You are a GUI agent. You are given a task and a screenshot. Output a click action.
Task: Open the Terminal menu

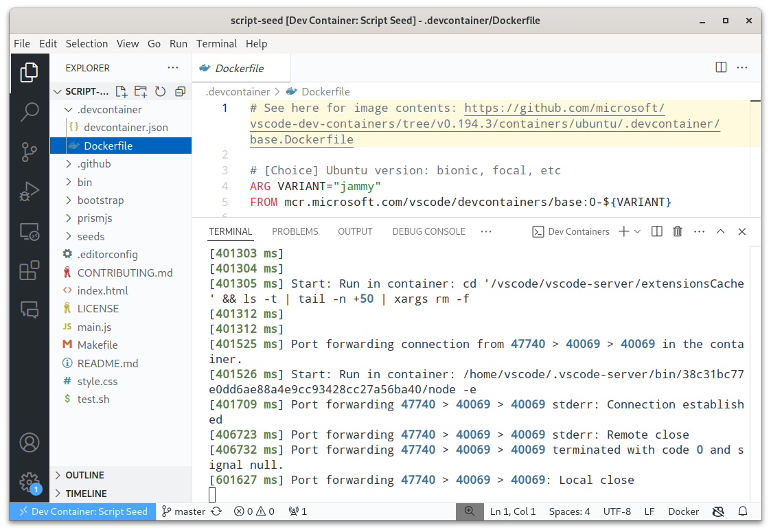coord(216,44)
